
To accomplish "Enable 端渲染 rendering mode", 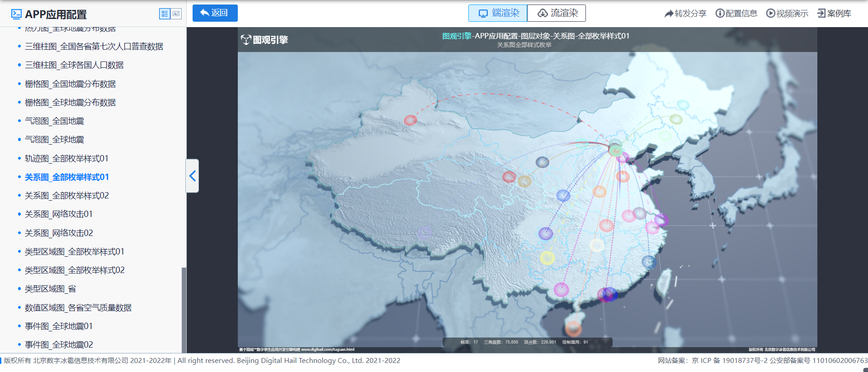I will 498,13.
